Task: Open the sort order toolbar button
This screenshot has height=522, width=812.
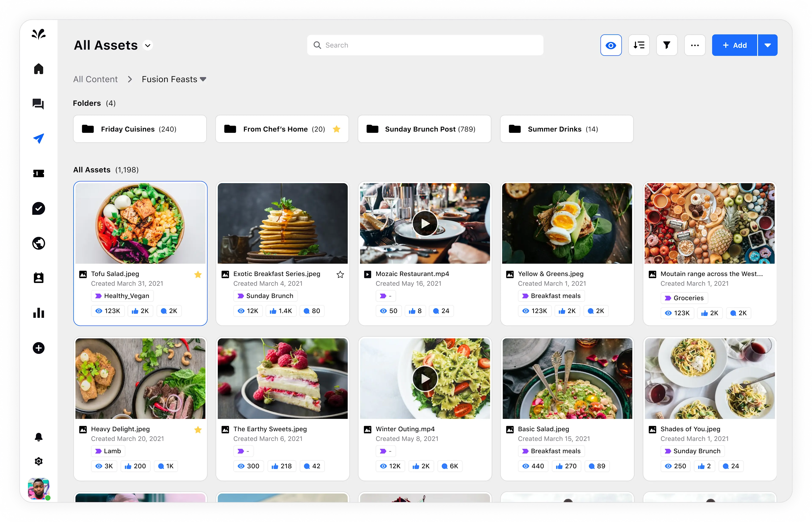Action: 639,45
